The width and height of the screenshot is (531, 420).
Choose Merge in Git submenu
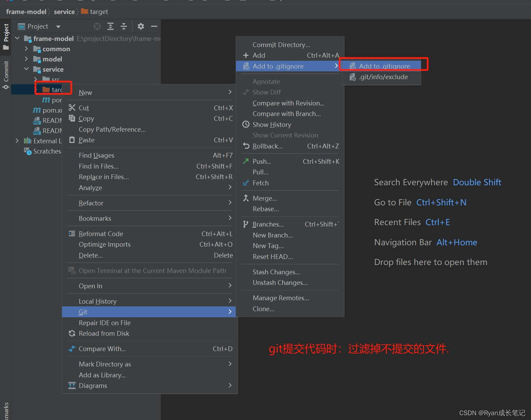pyautogui.click(x=290, y=198)
